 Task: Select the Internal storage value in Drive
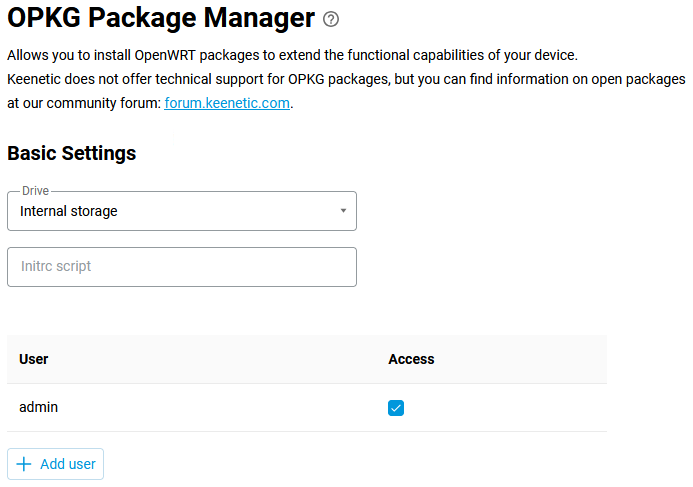(x=69, y=211)
